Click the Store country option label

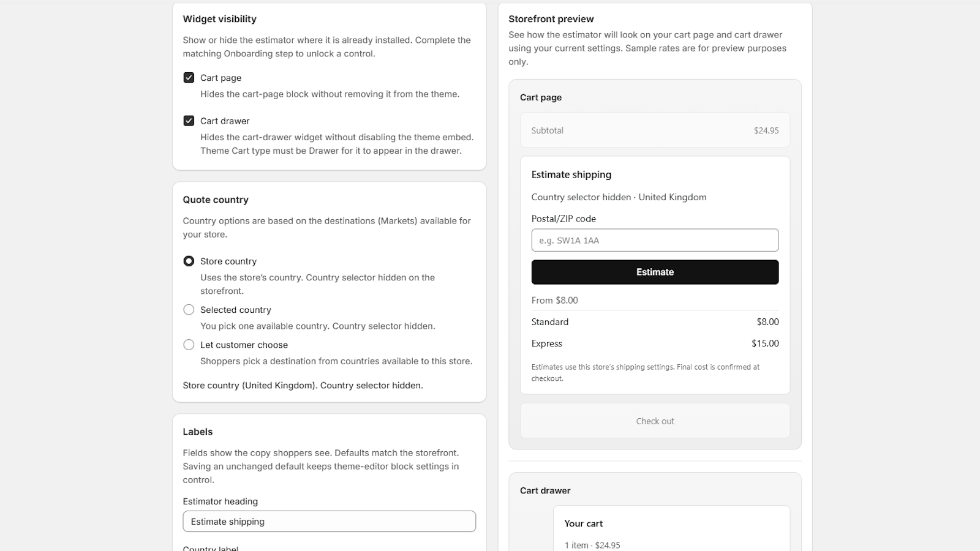tap(228, 261)
